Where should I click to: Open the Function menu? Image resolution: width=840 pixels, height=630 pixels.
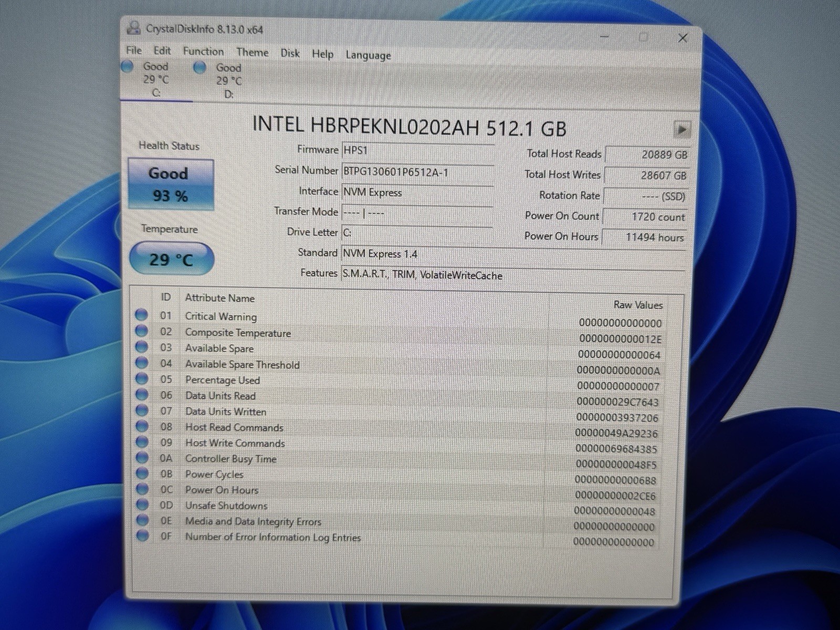203,51
